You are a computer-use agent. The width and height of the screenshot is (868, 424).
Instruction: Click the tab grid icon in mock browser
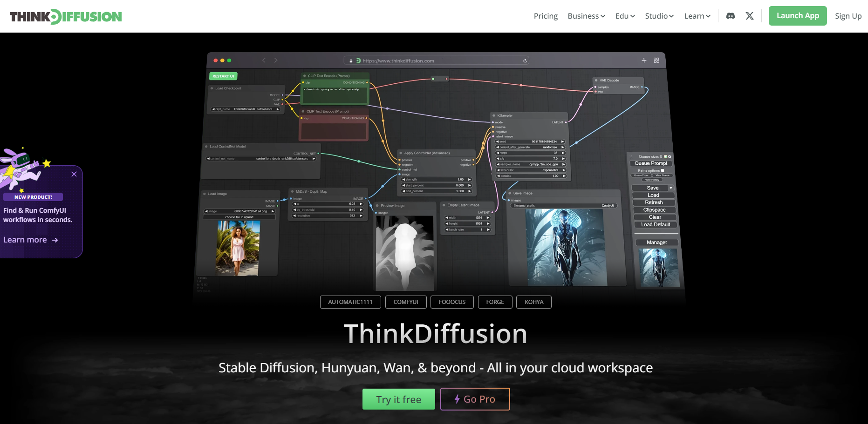click(x=656, y=61)
